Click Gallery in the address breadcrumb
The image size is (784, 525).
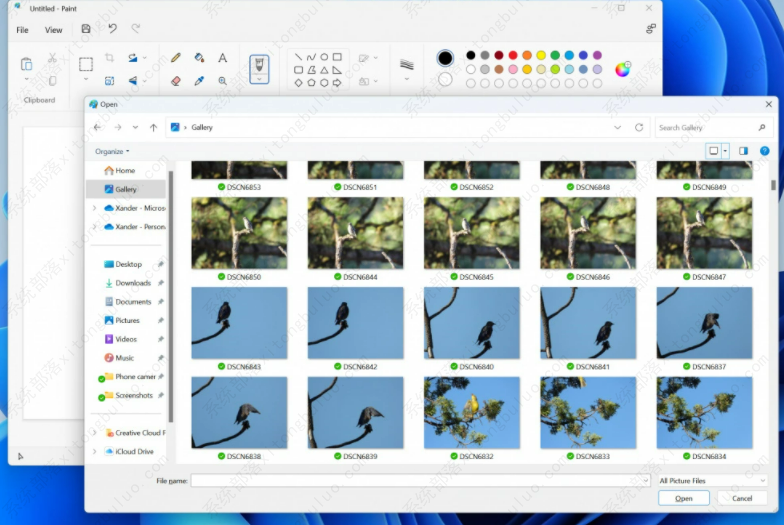[x=202, y=128]
